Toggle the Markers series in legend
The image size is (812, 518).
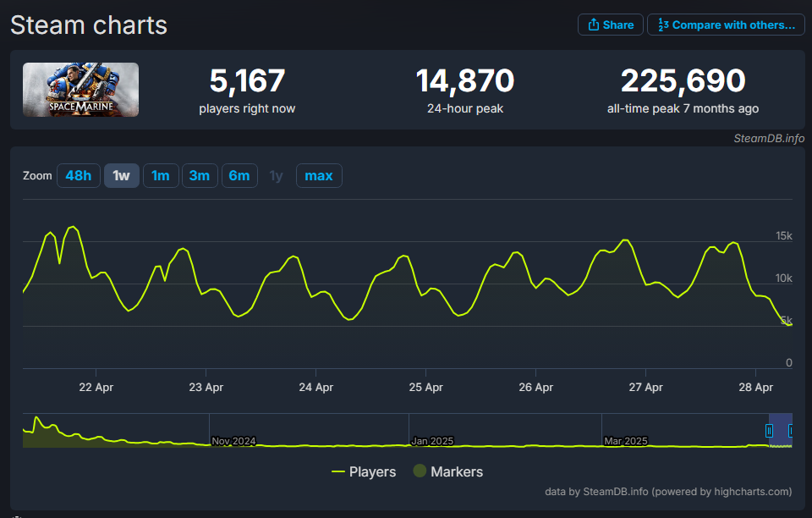point(448,471)
